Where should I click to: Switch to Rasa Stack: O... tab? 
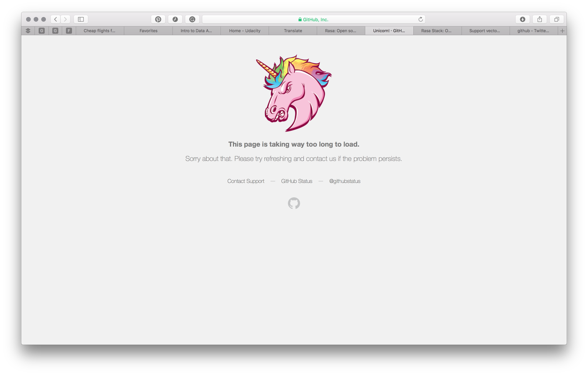point(438,30)
